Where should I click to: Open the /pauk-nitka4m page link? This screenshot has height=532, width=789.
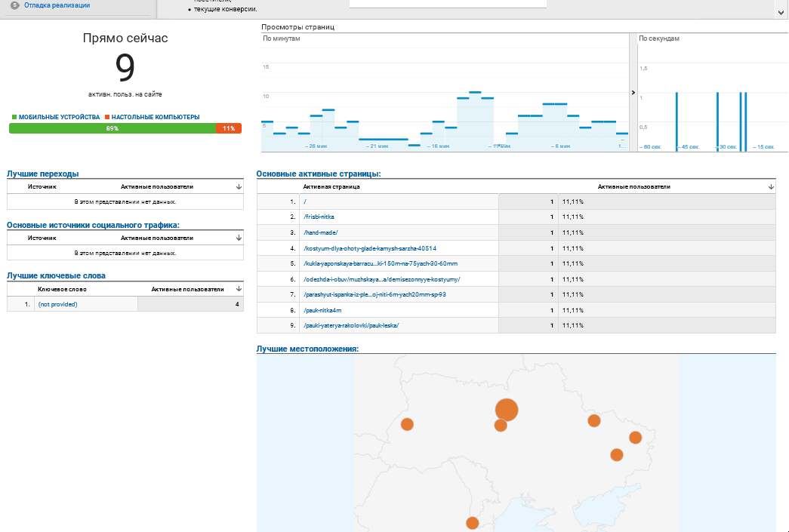pyautogui.click(x=322, y=310)
